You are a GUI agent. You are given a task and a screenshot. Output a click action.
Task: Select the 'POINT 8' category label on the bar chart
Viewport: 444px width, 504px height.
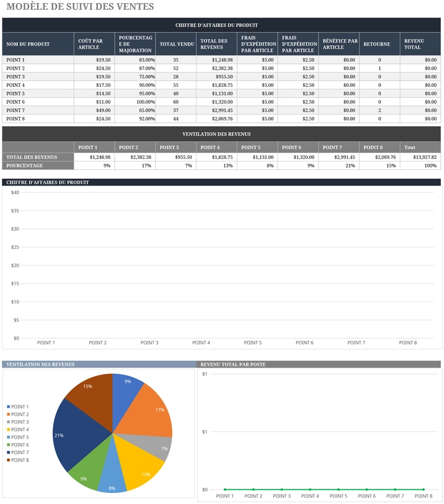click(x=408, y=343)
